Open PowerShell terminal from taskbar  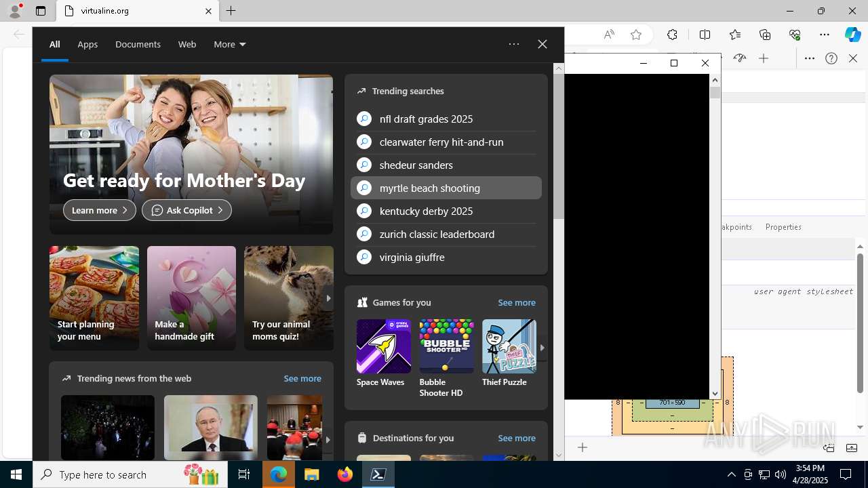(378, 474)
